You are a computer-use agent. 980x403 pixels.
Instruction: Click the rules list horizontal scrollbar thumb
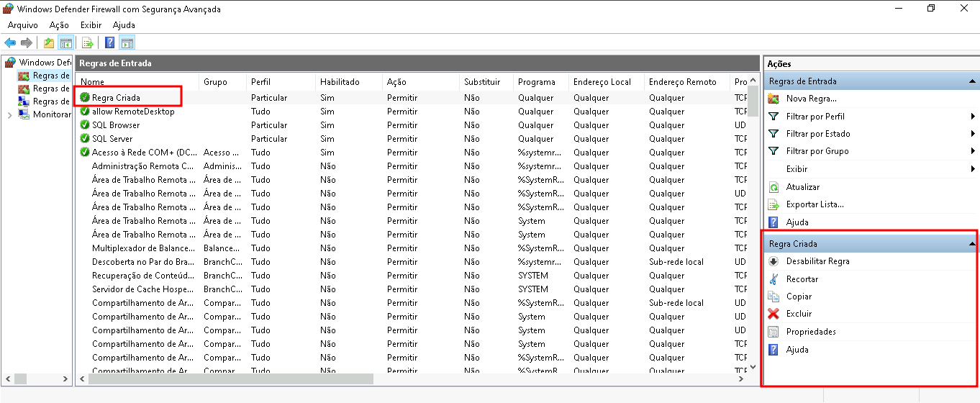(x=231, y=379)
